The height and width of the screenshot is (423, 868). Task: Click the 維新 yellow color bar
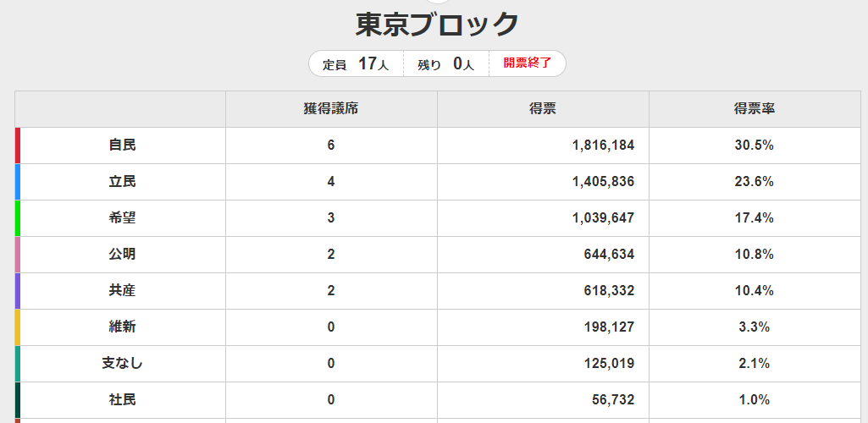tap(18, 327)
